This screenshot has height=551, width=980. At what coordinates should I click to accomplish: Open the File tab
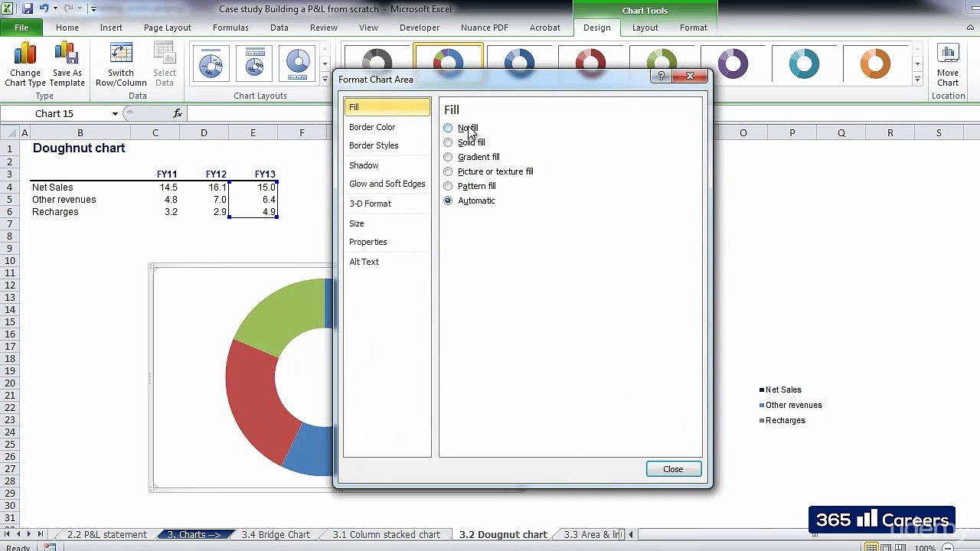(21, 28)
